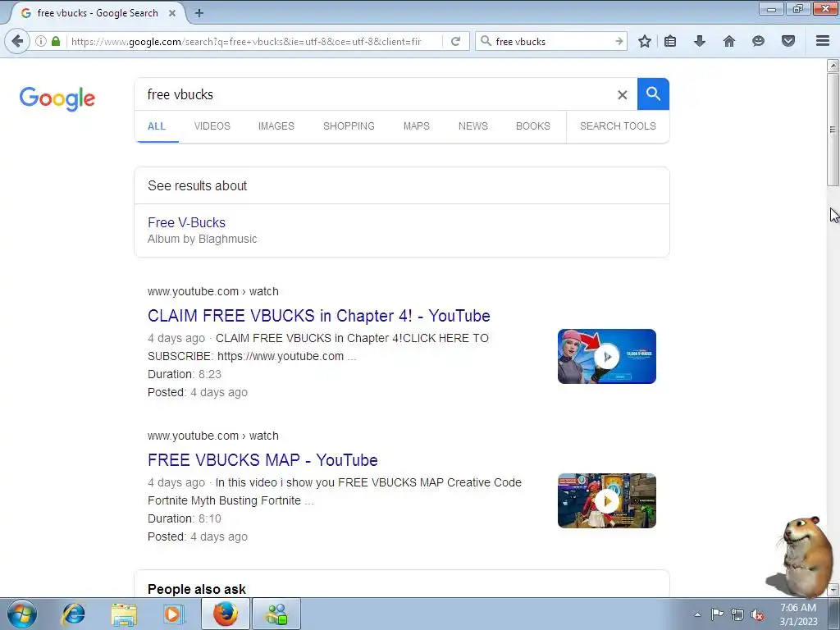Open a new tab with plus button
Screen dimensions: 840x630
click(x=199, y=13)
